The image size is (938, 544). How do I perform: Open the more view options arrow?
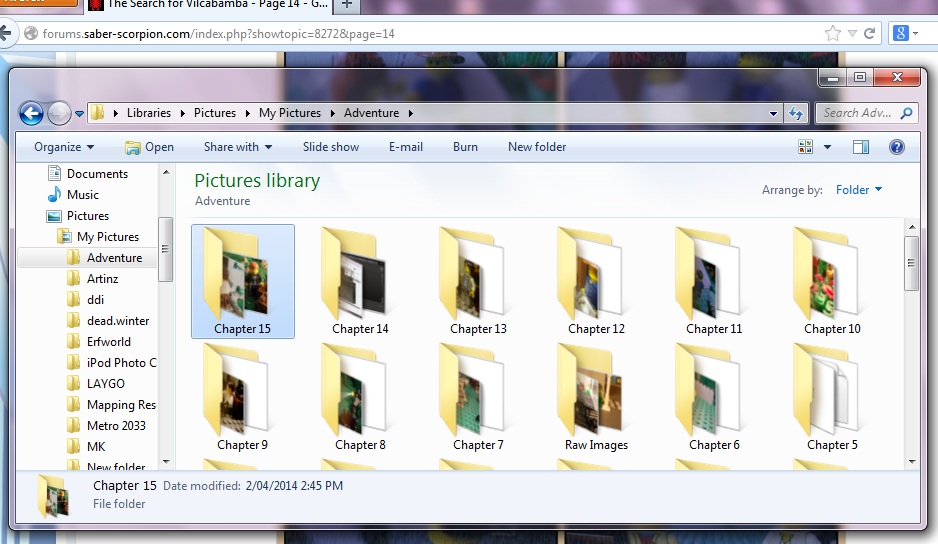click(x=827, y=147)
